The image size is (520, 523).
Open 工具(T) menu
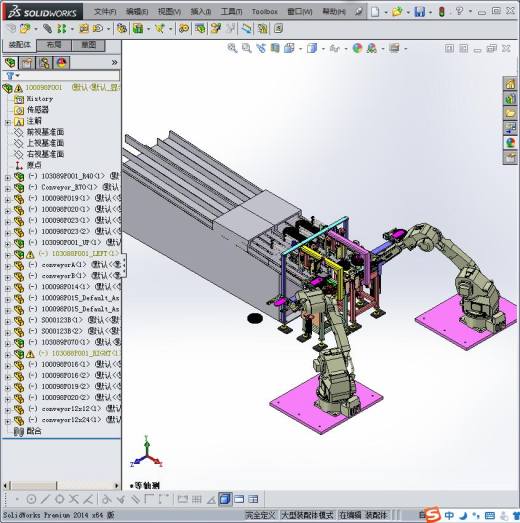click(231, 12)
